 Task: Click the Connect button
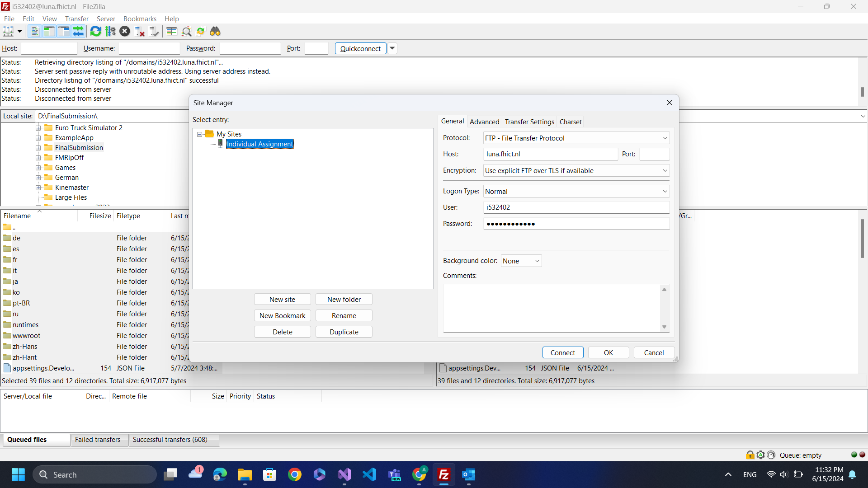pyautogui.click(x=562, y=353)
